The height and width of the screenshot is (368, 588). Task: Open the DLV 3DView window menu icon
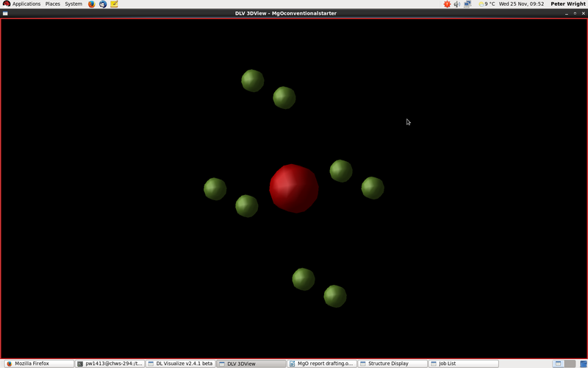[5, 13]
